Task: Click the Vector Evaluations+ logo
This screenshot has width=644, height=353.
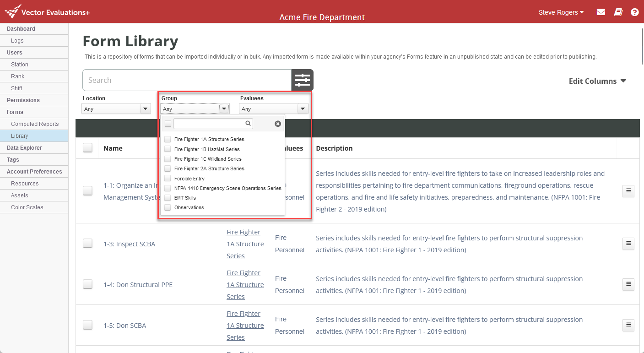Action: point(46,11)
